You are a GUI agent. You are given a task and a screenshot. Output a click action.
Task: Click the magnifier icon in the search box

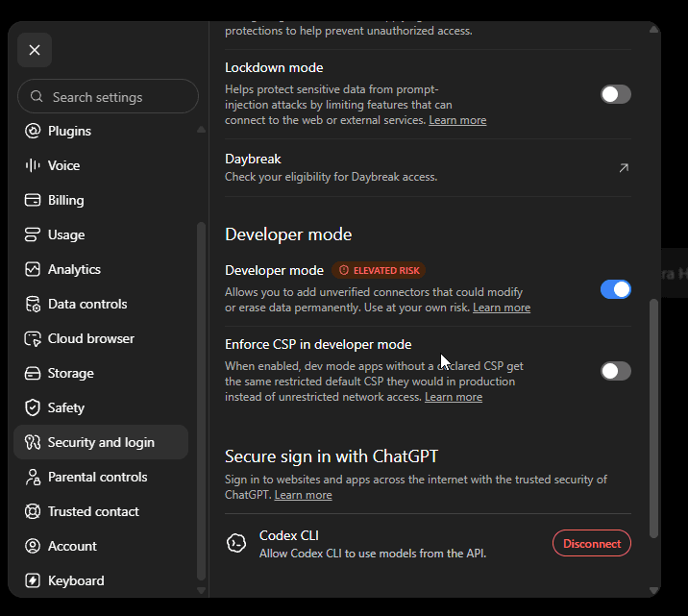tap(37, 96)
